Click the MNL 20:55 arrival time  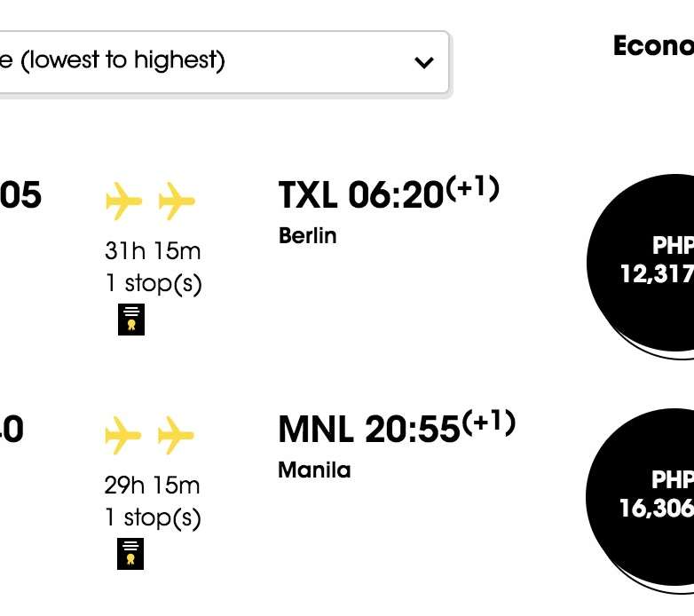click(x=368, y=430)
